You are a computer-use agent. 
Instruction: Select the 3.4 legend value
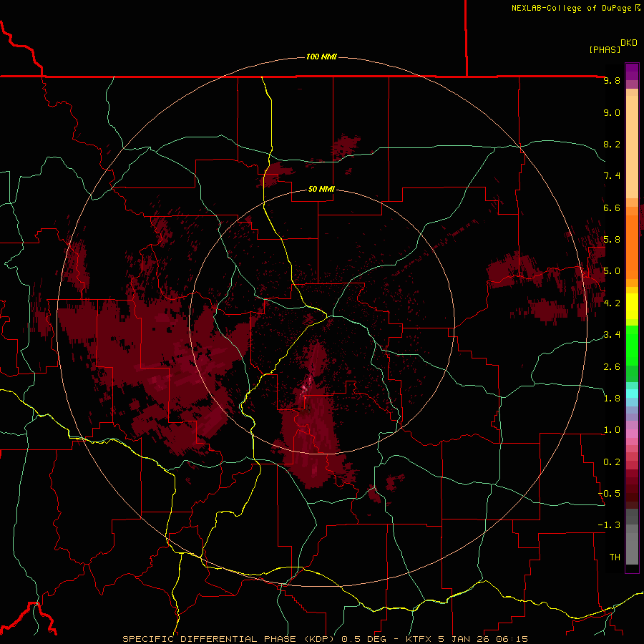tap(612, 335)
